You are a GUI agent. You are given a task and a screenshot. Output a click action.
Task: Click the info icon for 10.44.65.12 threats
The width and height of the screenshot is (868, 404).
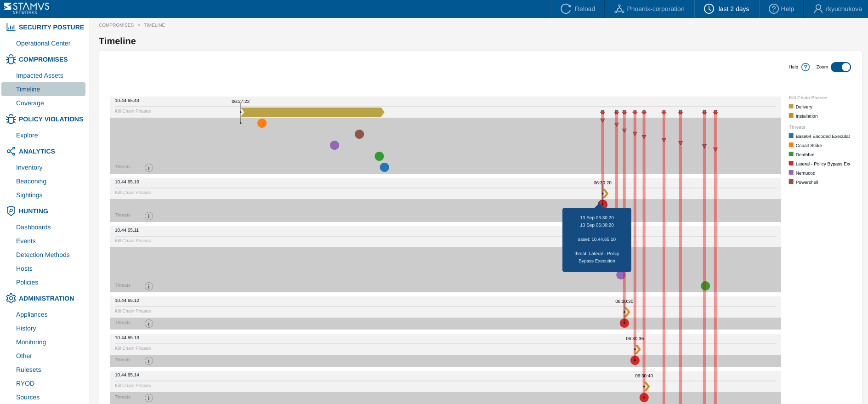click(x=149, y=324)
